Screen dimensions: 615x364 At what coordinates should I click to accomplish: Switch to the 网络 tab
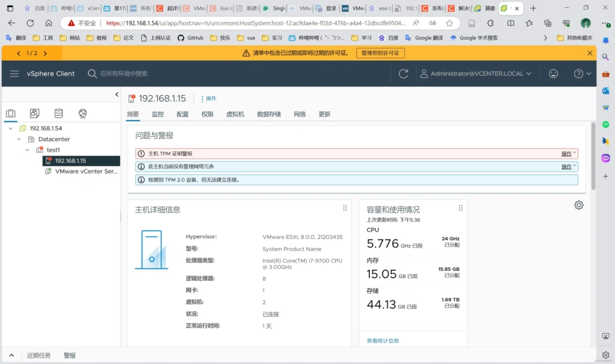300,114
